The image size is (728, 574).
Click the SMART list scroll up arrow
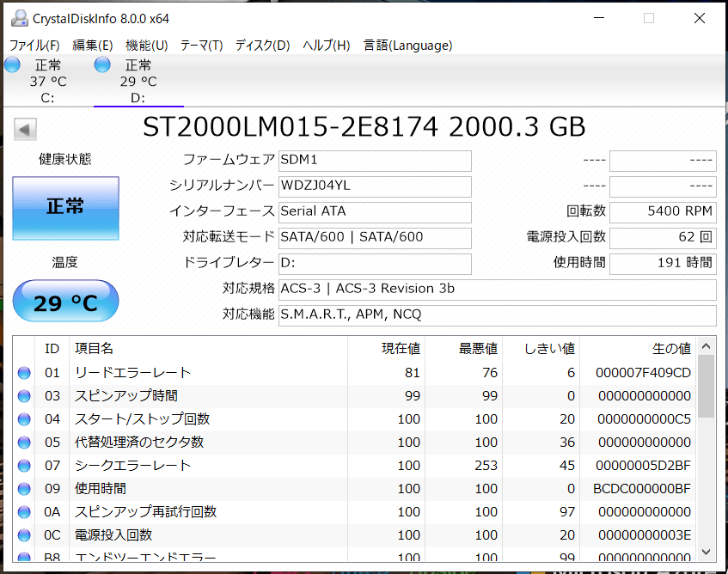click(707, 346)
